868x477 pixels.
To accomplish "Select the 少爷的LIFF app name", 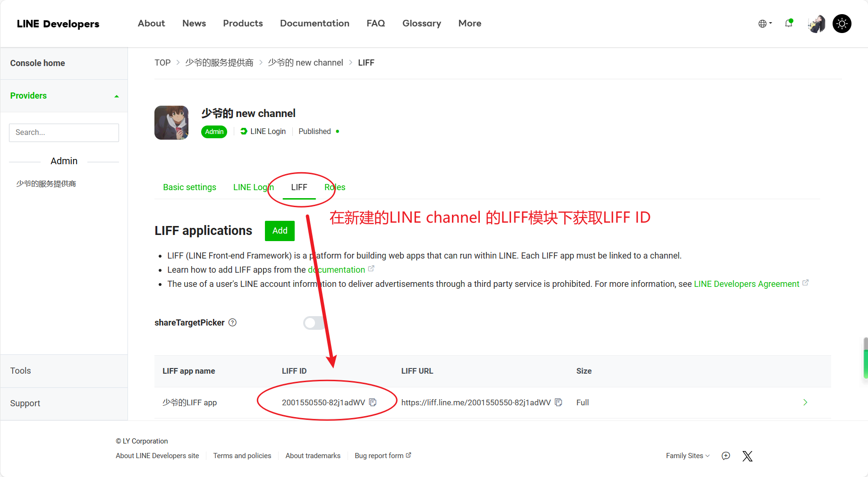I will tap(190, 402).
